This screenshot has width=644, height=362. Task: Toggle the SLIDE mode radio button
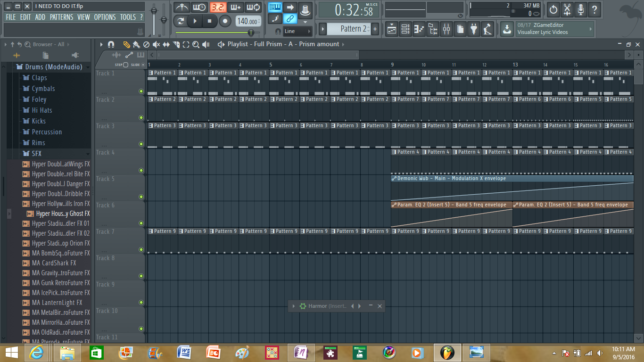[143, 65]
